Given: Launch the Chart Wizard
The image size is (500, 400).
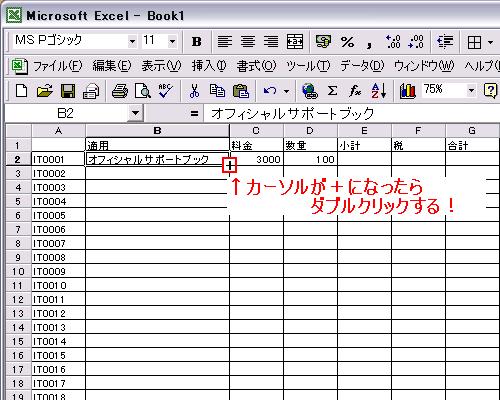Looking at the screenshot, I should 407,91.
